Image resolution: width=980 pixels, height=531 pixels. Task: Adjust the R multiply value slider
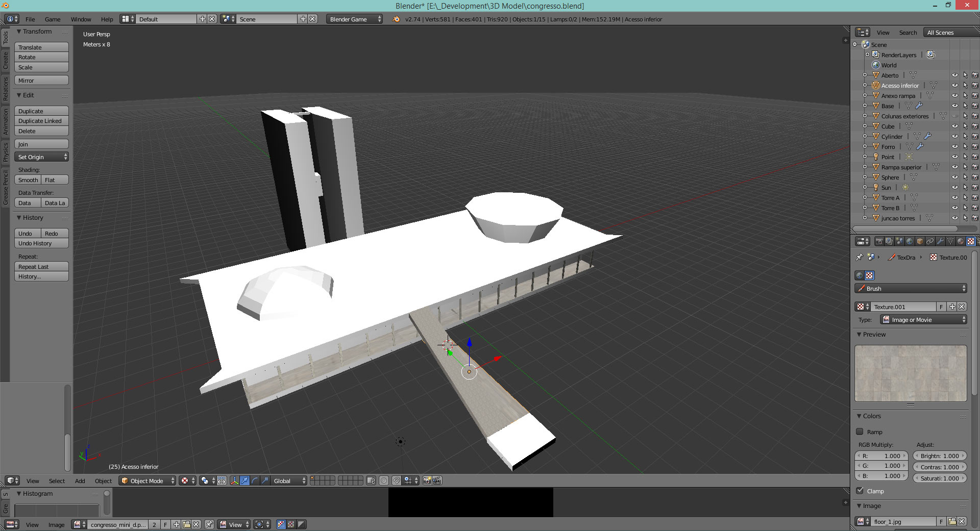point(881,456)
